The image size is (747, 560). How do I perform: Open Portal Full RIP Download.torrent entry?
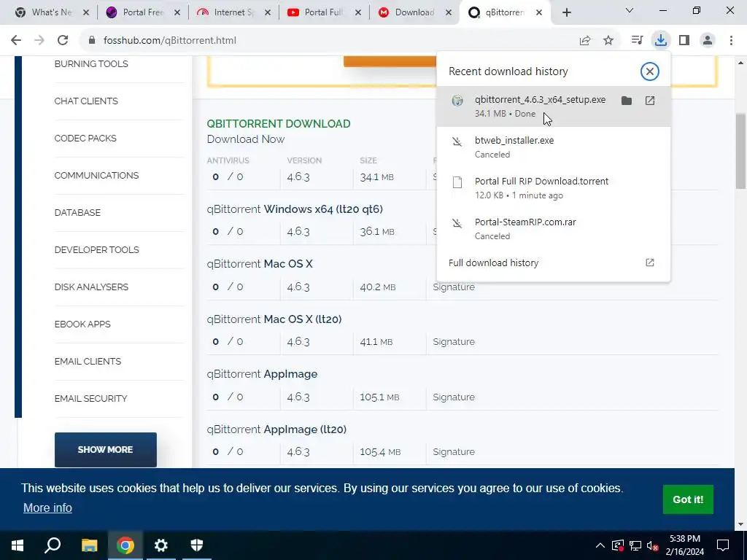pyautogui.click(x=553, y=188)
